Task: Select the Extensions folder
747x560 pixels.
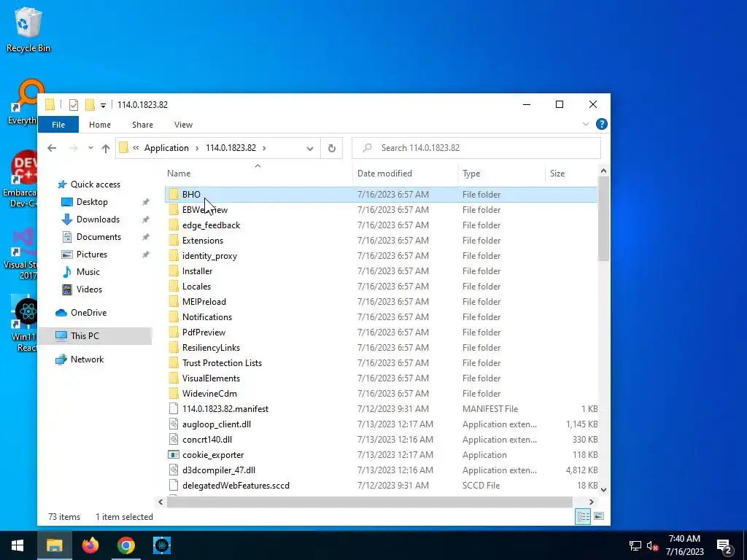Action: click(203, 241)
